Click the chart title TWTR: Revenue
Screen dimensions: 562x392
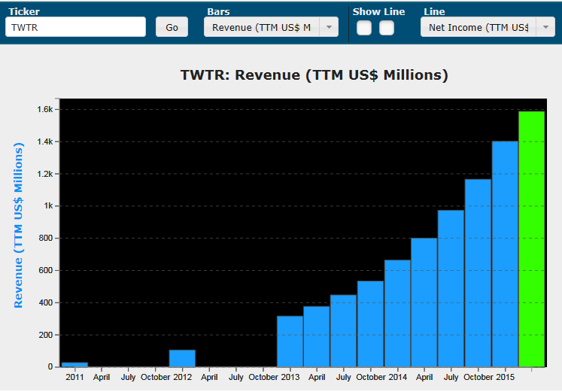(x=314, y=75)
